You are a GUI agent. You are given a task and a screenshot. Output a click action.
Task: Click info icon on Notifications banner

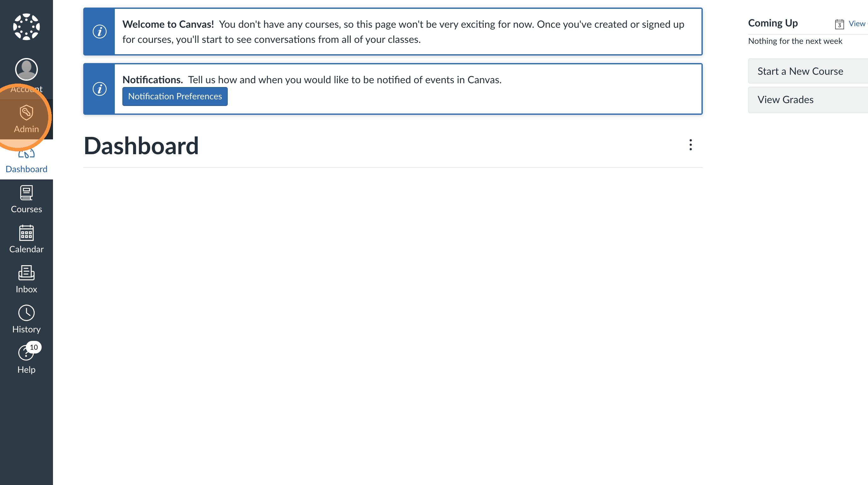pos(99,89)
